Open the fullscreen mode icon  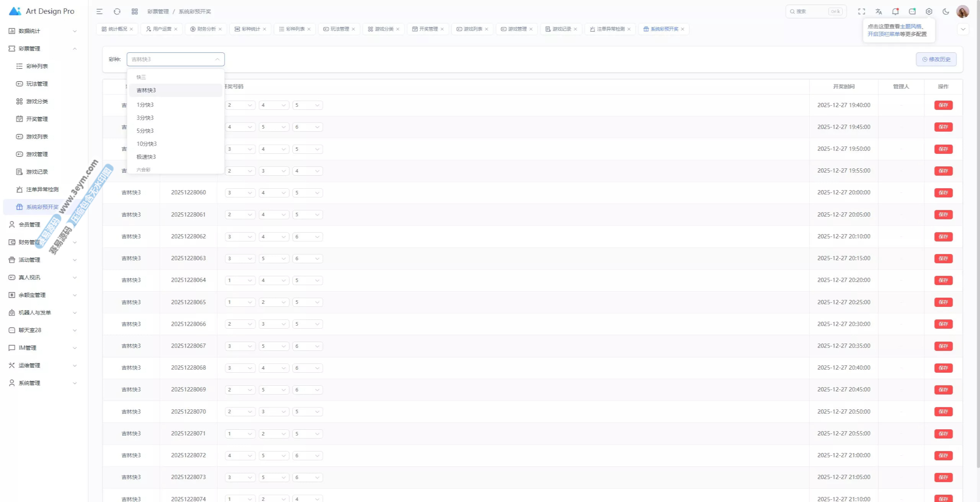(861, 11)
